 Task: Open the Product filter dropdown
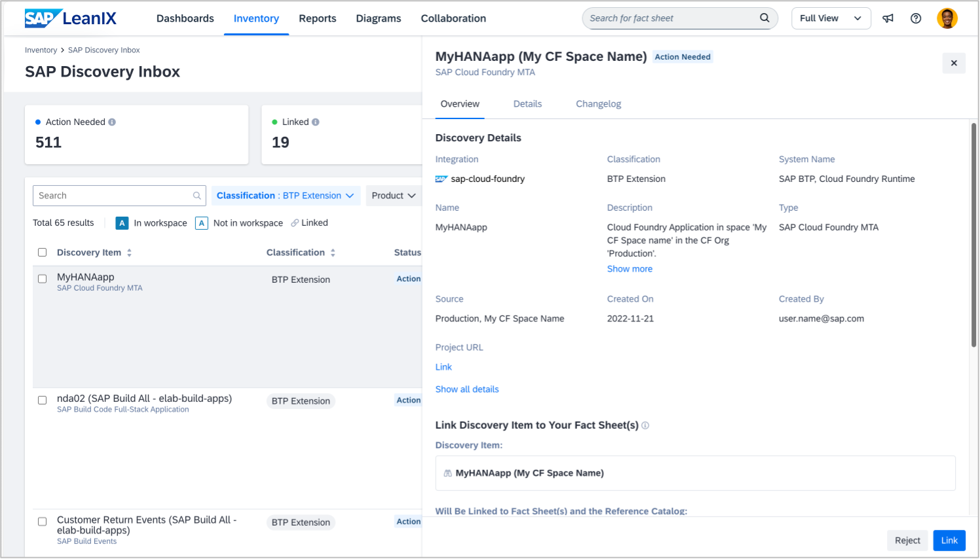[x=394, y=196]
